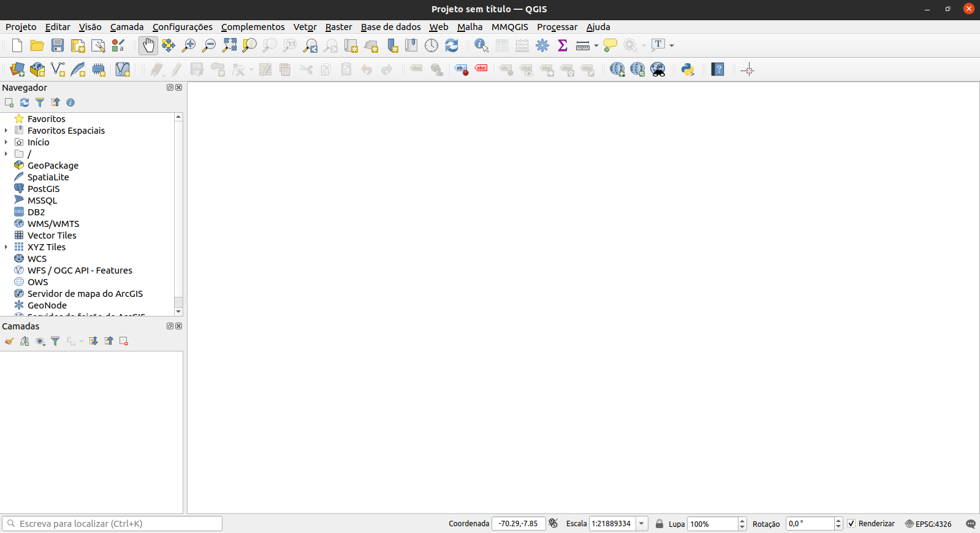Click the expand all icon in Camadas
Image resolution: width=980 pixels, height=533 pixels.
[93, 341]
